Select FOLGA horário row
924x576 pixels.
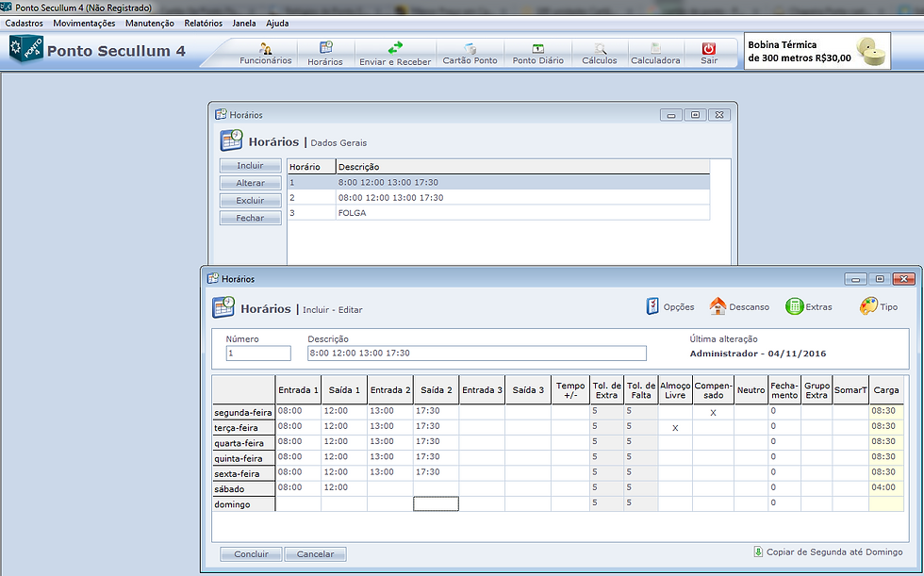(499, 213)
